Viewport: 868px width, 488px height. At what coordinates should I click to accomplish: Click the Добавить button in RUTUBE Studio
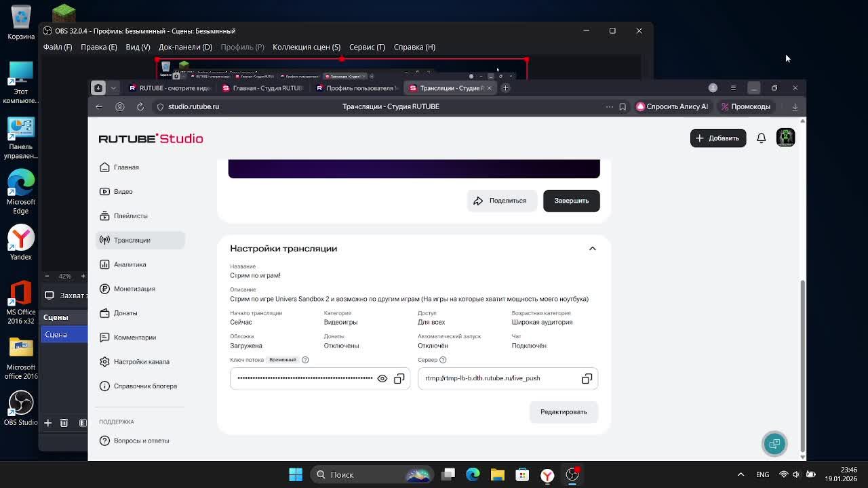coord(718,138)
